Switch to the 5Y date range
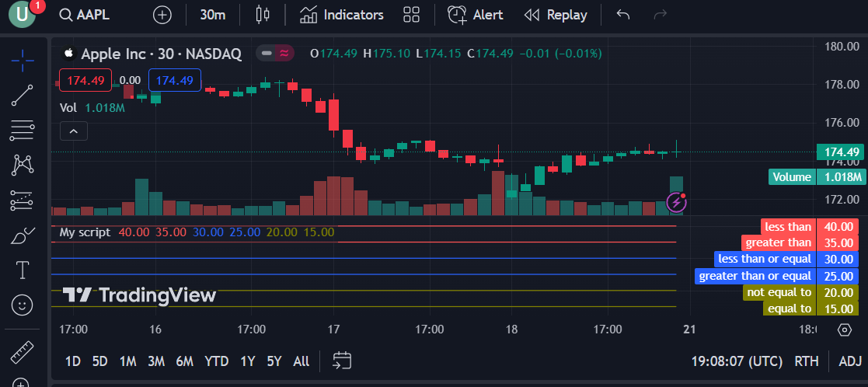 [x=274, y=361]
